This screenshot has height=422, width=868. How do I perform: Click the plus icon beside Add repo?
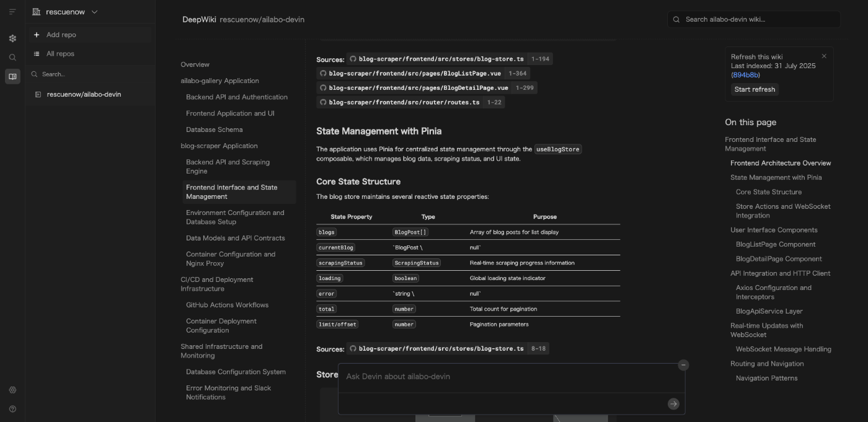(37, 35)
